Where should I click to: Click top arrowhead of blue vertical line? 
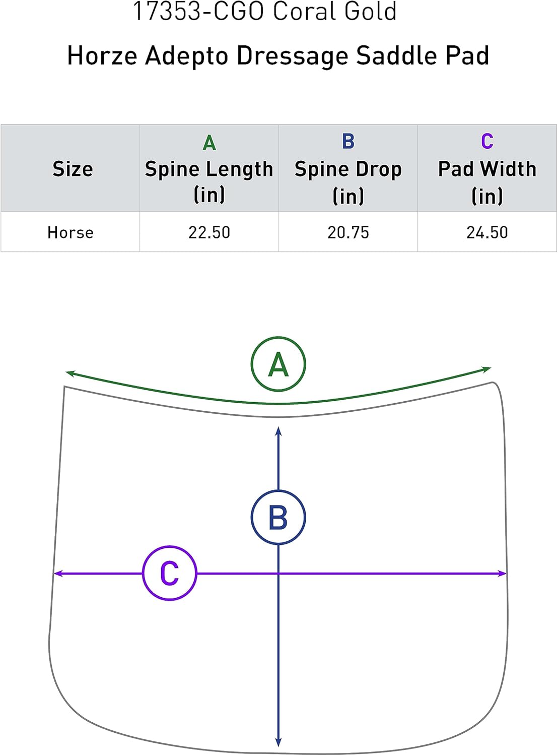[278, 430]
